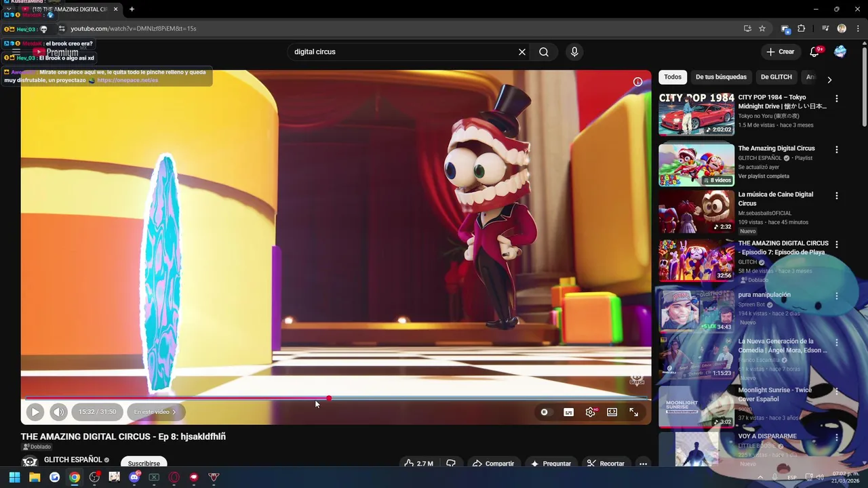Like the video with 2.7 M

point(418,464)
